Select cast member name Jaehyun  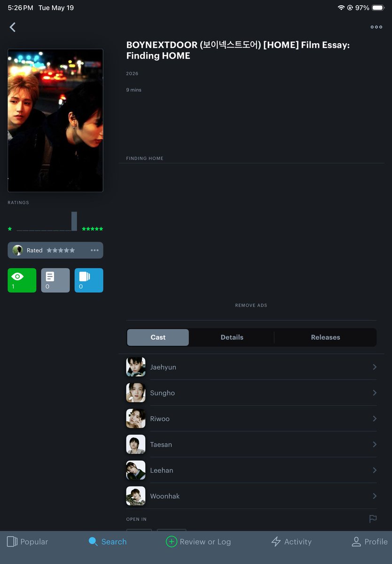(163, 368)
